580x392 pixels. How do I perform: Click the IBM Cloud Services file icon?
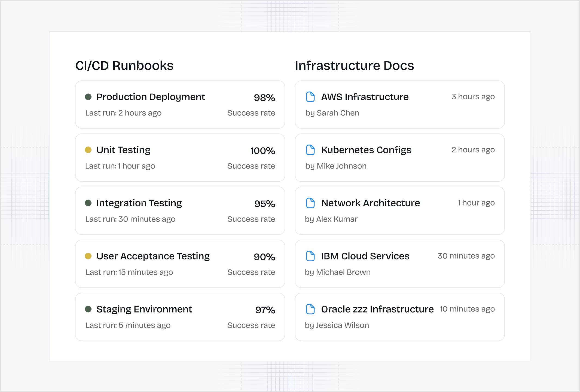310,256
